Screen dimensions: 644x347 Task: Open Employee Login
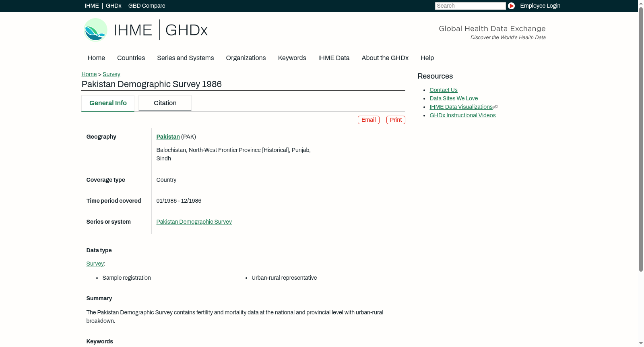pos(540,6)
